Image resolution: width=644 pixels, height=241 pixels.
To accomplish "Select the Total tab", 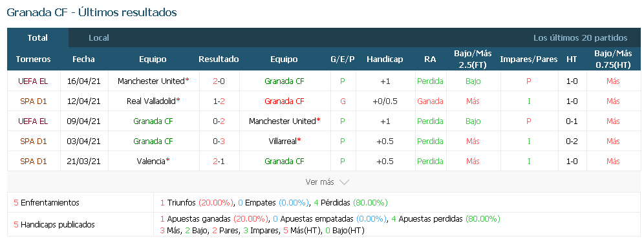I will point(38,37).
